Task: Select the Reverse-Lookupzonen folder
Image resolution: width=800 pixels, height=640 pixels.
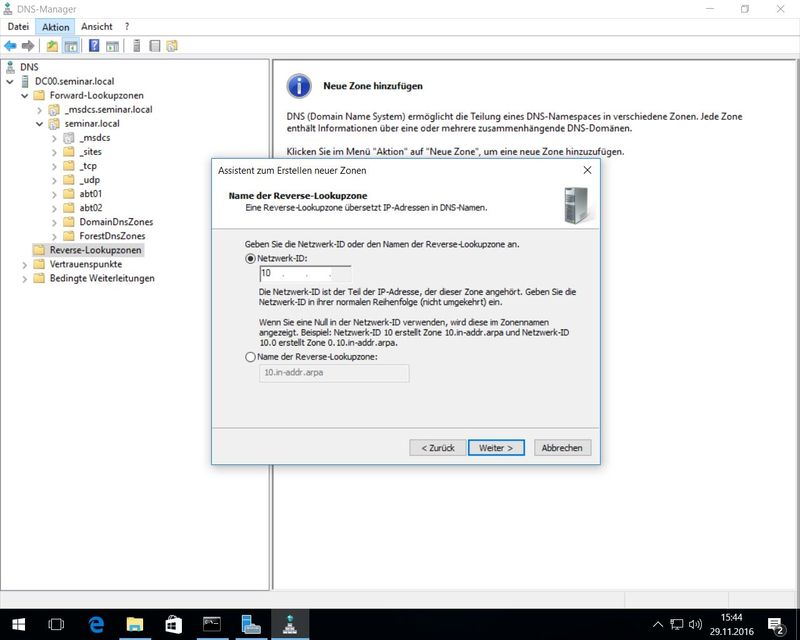Action: click(95, 250)
